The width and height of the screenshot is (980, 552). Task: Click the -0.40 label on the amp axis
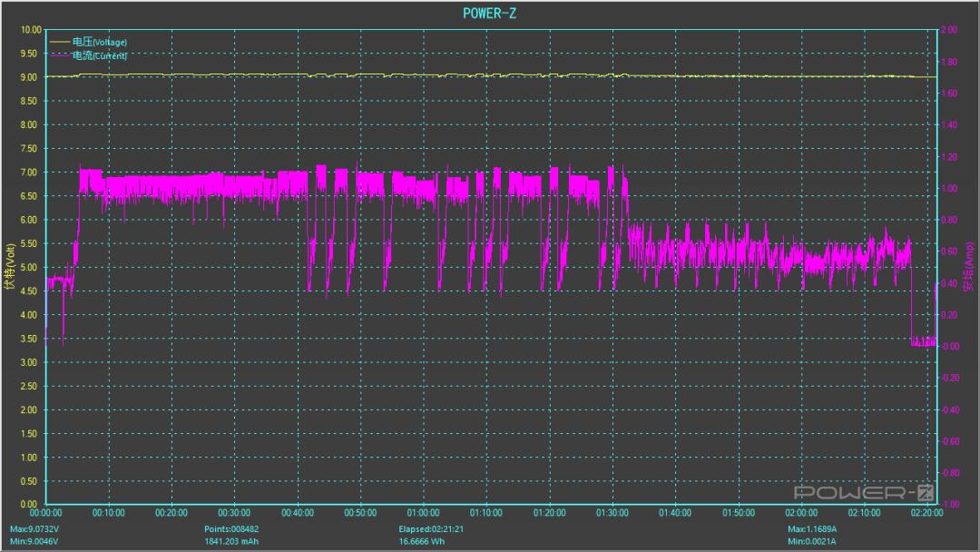pos(950,409)
